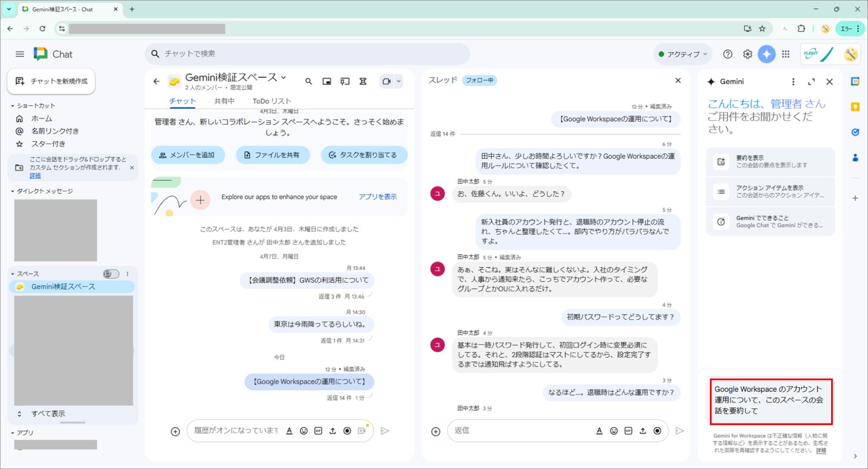Open the アクティブ status dropdown
This screenshot has height=469, width=868.
(x=683, y=54)
